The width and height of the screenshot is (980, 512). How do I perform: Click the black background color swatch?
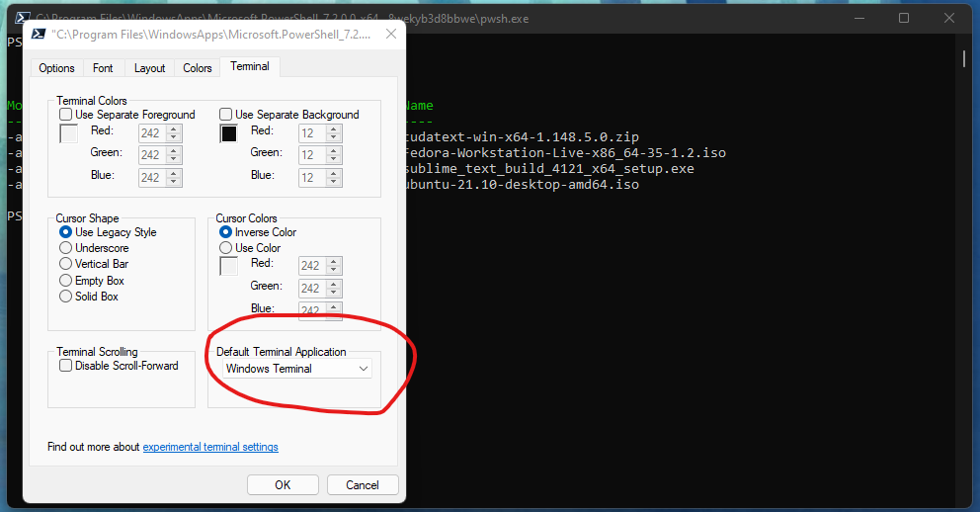[229, 133]
